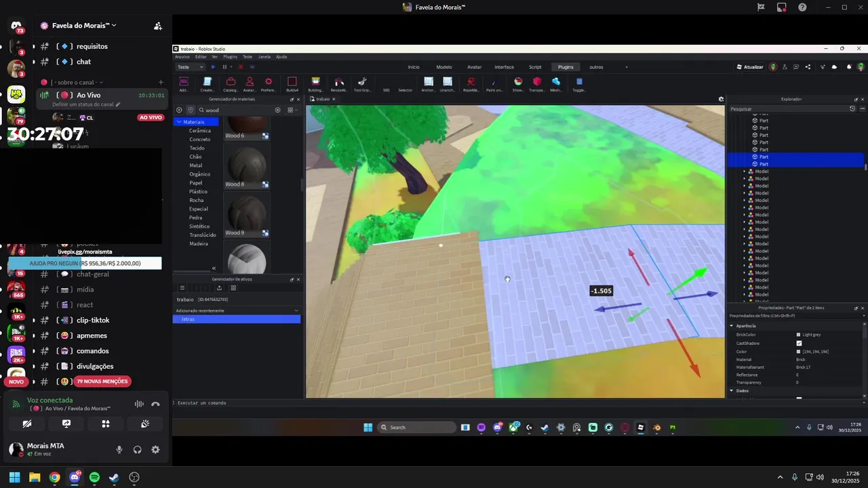The width and height of the screenshot is (868, 488).
Task: Disconnect from Discord voice call
Action: pos(155,404)
